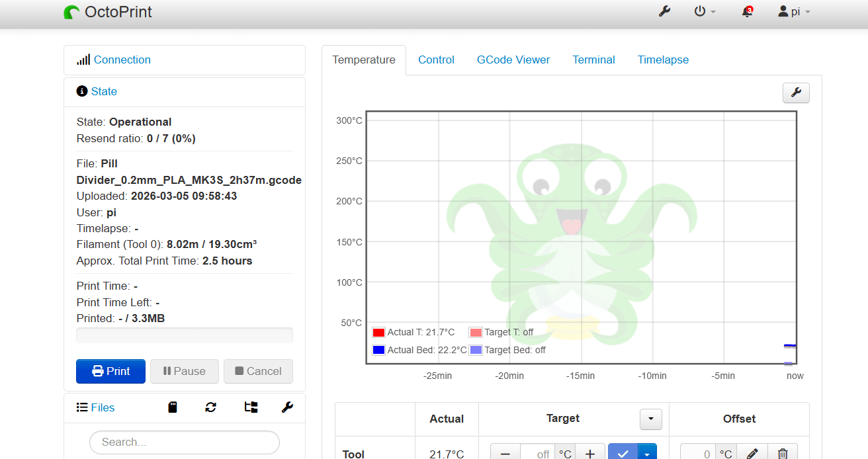Refresh the files list
Image resolution: width=868 pixels, height=459 pixels.
tap(210, 407)
